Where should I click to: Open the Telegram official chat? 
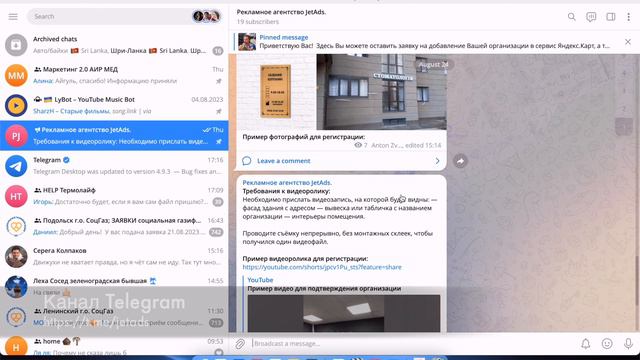(x=114, y=166)
